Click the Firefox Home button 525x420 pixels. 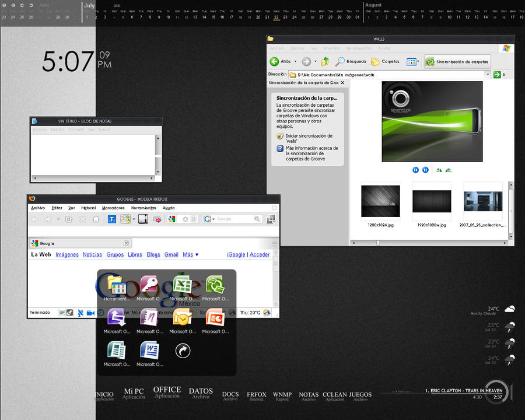click(x=96, y=219)
